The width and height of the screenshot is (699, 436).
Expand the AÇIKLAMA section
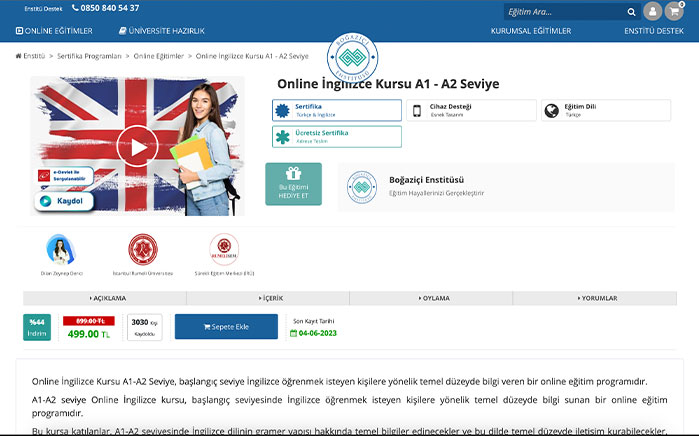pyautogui.click(x=105, y=298)
